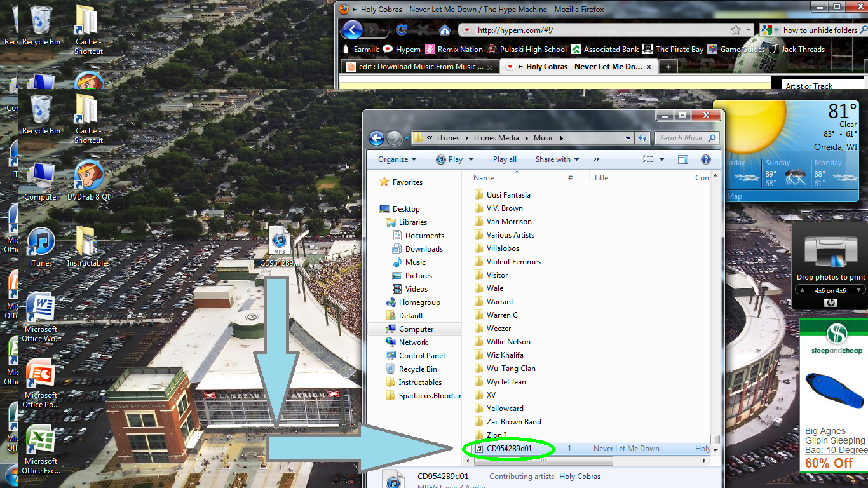868x488 pixels.
Task: Select the Yellowcard folder
Action: coord(499,409)
